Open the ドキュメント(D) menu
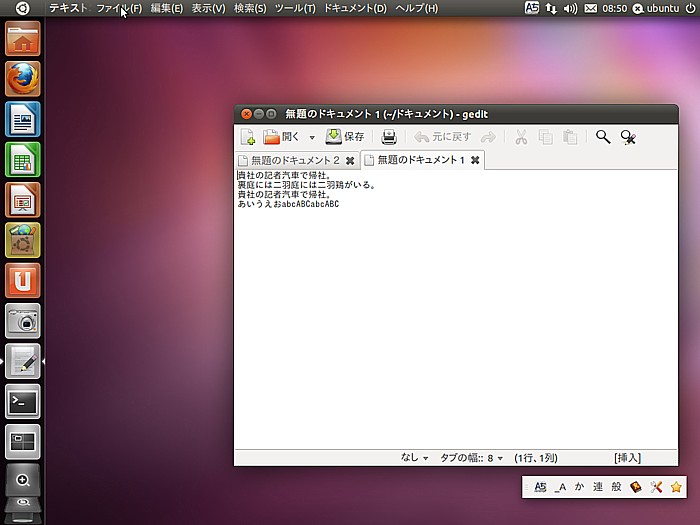Viewport: 700px width, 525px height. tap(355, 8)
